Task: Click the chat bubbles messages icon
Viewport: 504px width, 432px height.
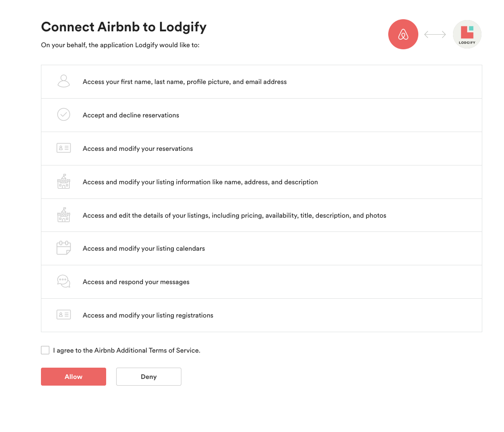Action: [64, 281]
